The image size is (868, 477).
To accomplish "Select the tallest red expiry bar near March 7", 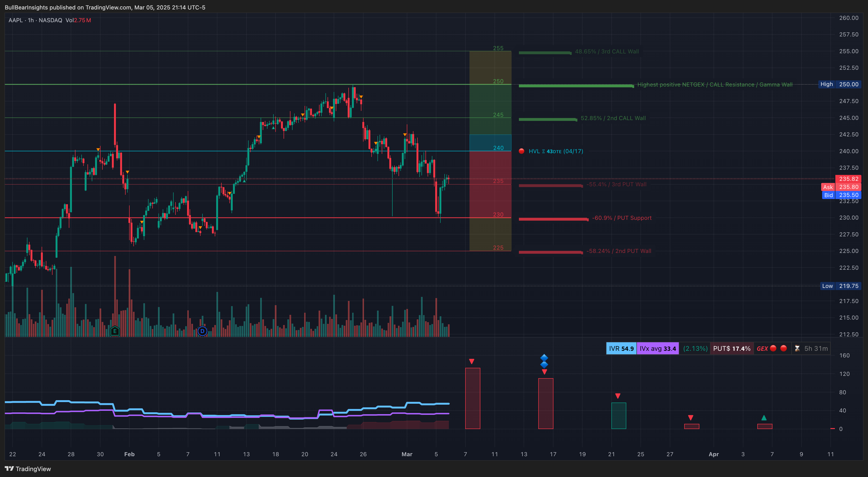I will pyautogui.click(x=472, y=398).
